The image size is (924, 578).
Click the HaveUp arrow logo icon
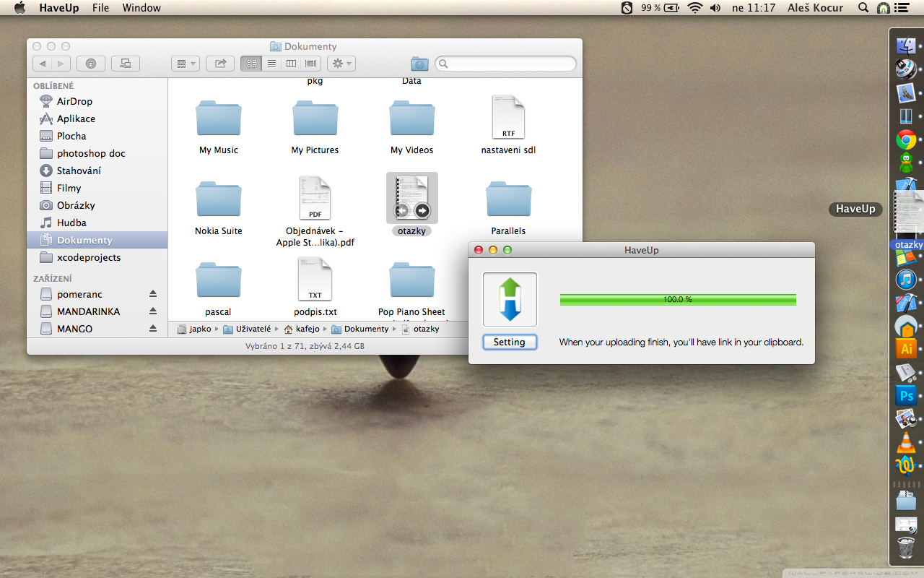pyautogui.click(x=510, y=299)
